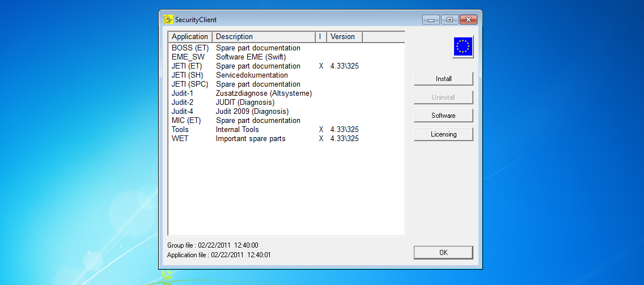Viewport: 644px width, 285px height.
Task: Minimize the SecurityClient window
Action: [x=431, y=19]
